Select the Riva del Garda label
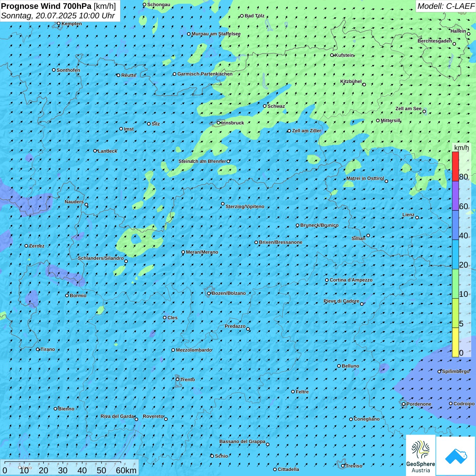476x476 pixels. tap(117, 416)
